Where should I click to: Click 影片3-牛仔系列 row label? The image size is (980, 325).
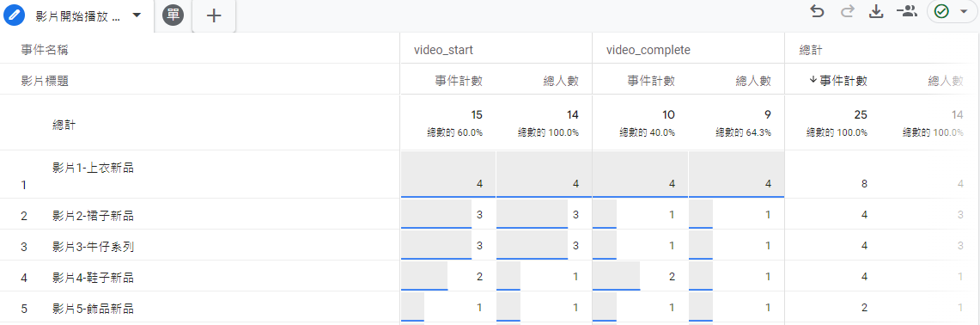click(93, 247)
